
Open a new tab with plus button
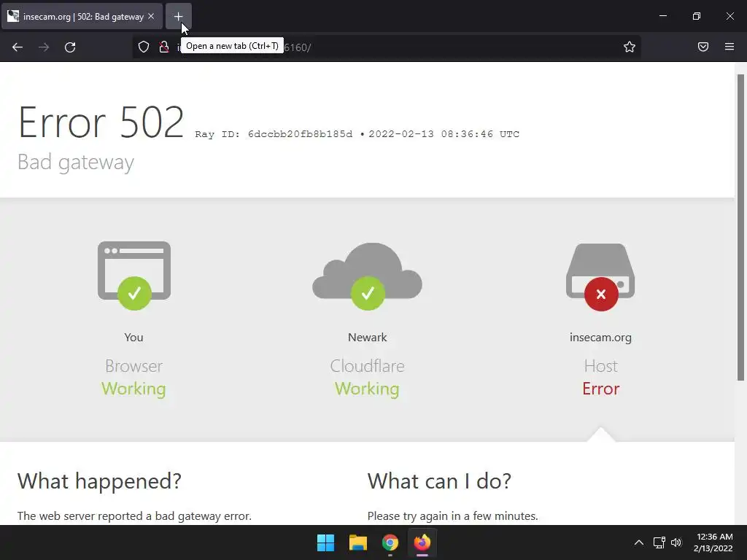[x=178, y=17]
